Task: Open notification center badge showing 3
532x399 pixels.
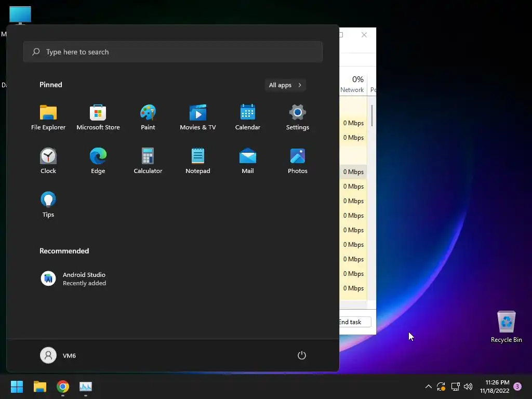Action: pyautogui.click(x=517, y=387)
